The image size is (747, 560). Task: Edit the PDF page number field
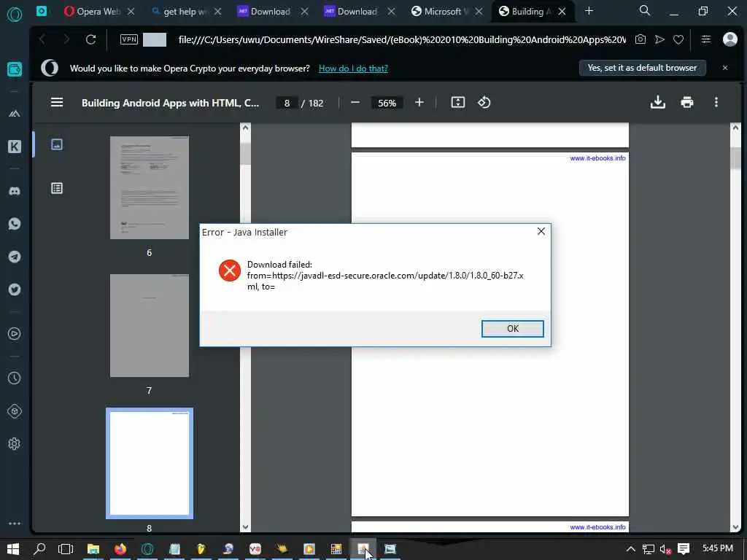tap(287, 103)
